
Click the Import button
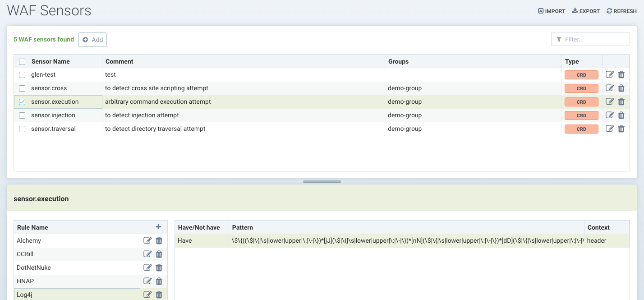(552, 11)
